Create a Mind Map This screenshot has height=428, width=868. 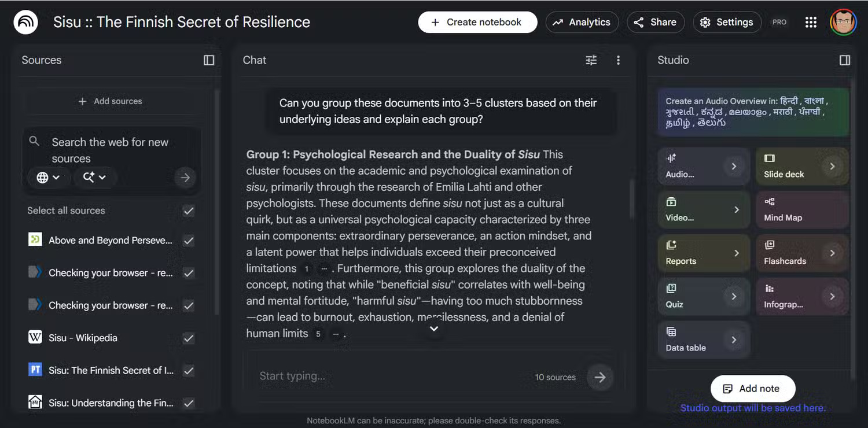point(802,209)
